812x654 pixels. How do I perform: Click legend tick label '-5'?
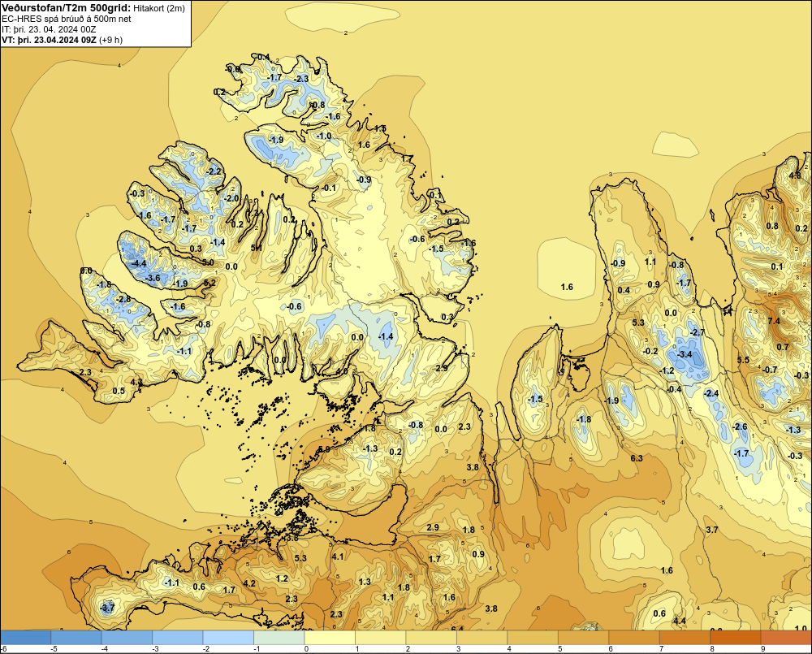click(x=54, y=649)
